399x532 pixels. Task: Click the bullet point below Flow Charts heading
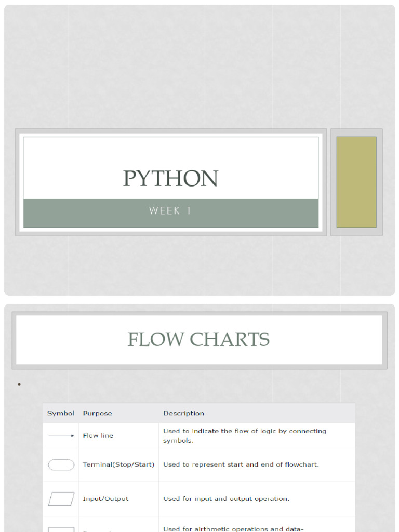point(19,385)
